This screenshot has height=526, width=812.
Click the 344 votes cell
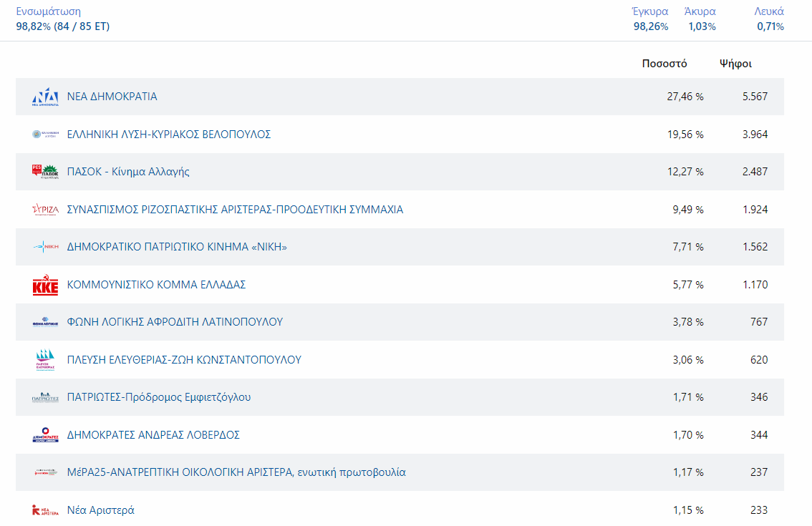pyautogui.click(x=759, y=435)
